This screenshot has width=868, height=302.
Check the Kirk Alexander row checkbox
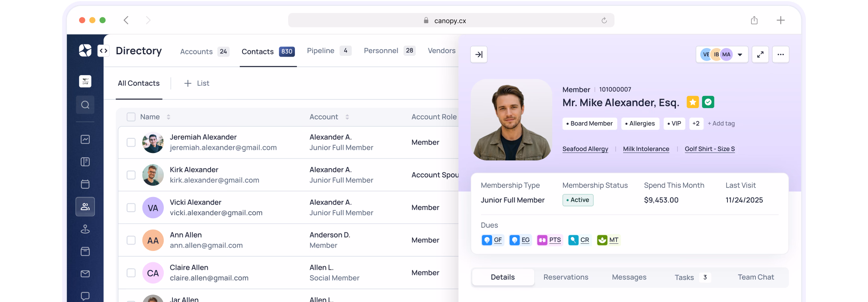(x=131, y=175)
